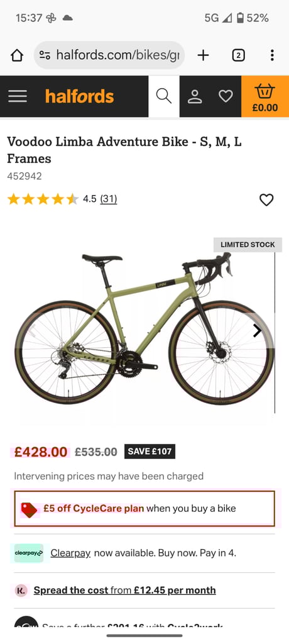
Task: Open the 31 reviews link
Action: click(108, 199)
